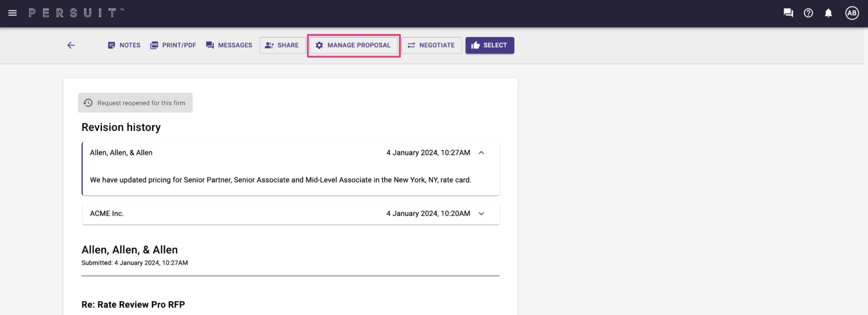Click Manage Proposal button
The image size is (868, 315).
[354, 45]
